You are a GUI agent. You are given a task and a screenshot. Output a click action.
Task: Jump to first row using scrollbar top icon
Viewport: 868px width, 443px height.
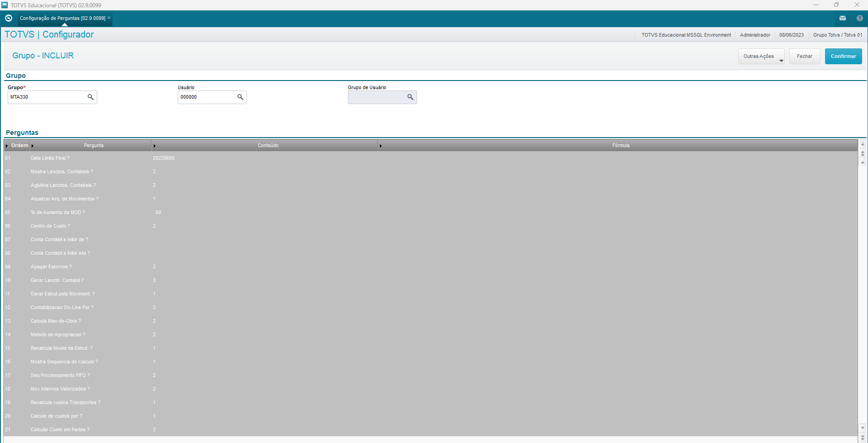coord(863,144)
